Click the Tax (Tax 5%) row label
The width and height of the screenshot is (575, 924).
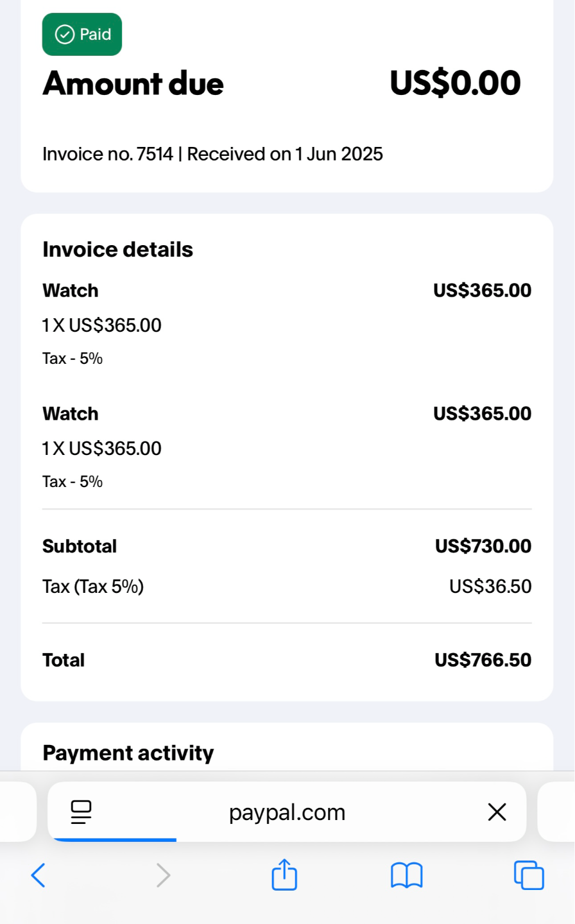pos(93,586)
